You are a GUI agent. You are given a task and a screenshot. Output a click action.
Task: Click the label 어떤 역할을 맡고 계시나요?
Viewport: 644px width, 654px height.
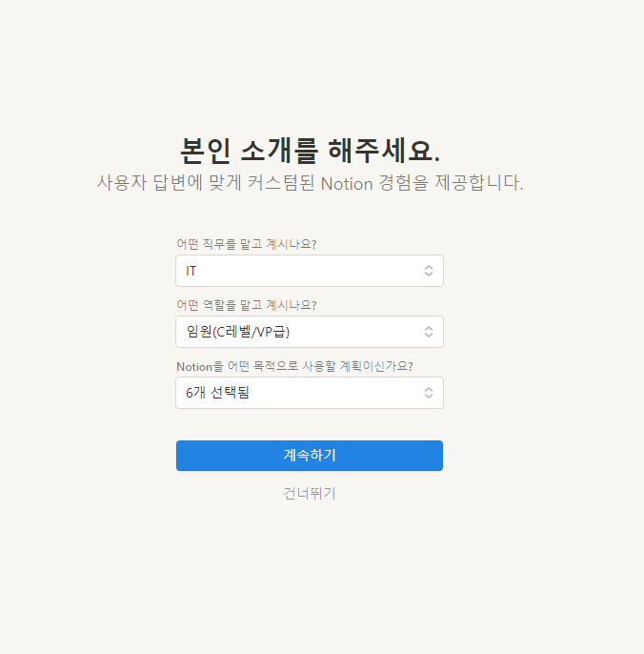point(247,305)
